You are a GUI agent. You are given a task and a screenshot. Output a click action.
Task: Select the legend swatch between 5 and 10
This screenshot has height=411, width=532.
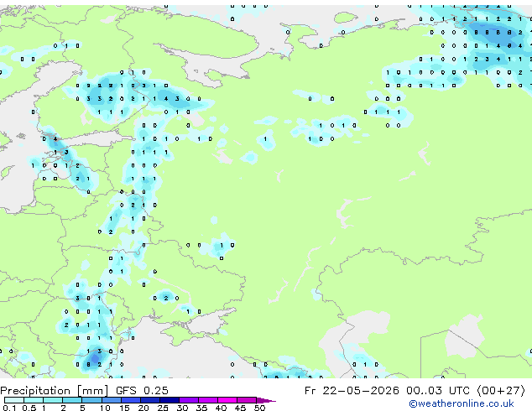[x=91, y=400]
